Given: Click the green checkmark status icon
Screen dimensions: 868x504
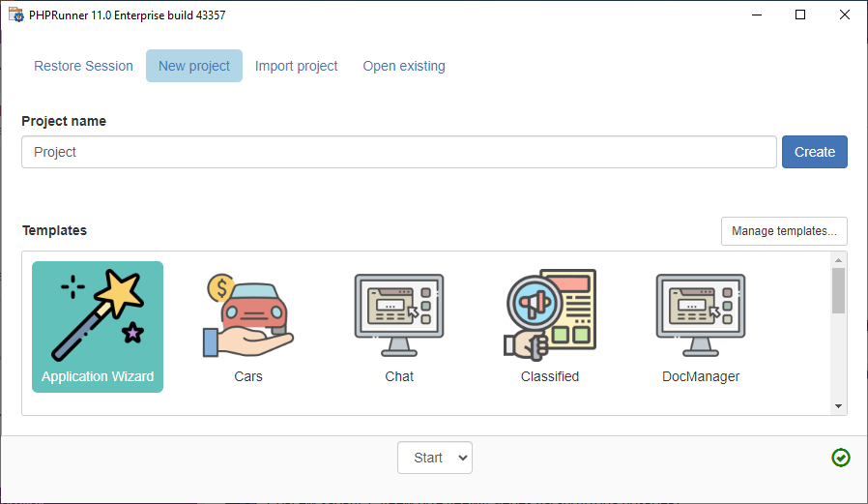Looking at the screenshot, I should click(x=840, y=458).
